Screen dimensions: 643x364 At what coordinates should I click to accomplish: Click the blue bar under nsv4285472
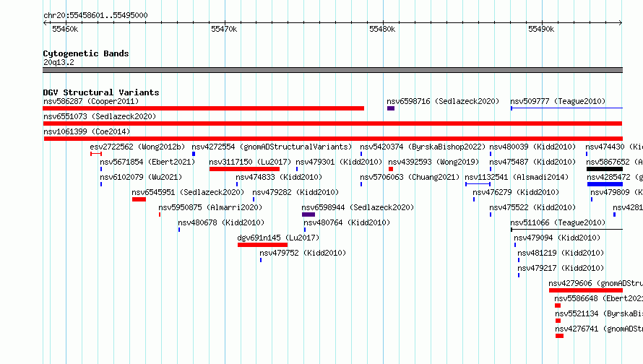click(605, 184)
